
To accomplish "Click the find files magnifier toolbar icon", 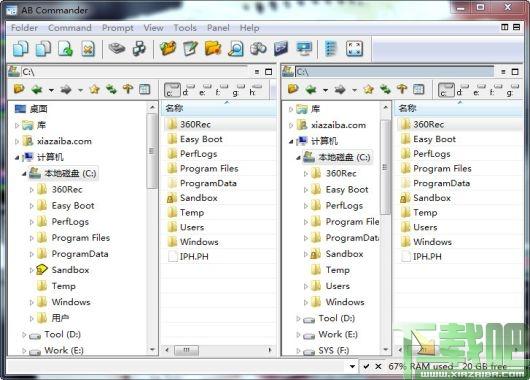I will click(236, 49).
